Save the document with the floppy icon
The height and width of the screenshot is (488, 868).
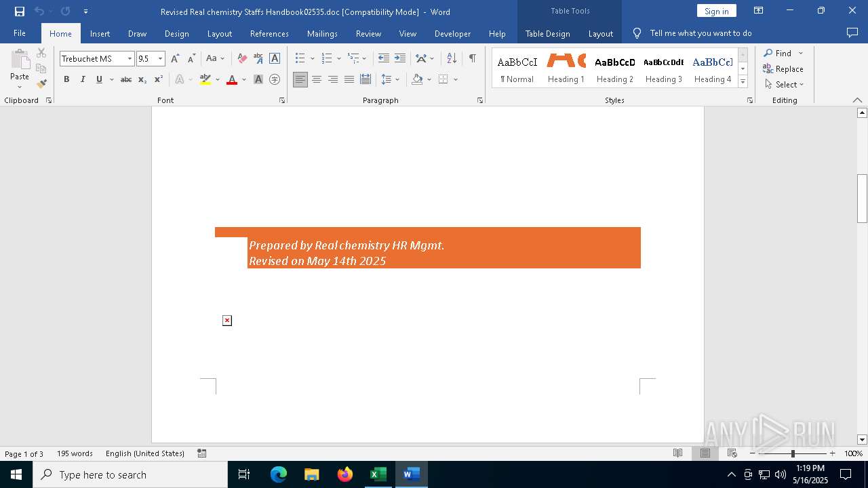(20, 12)
